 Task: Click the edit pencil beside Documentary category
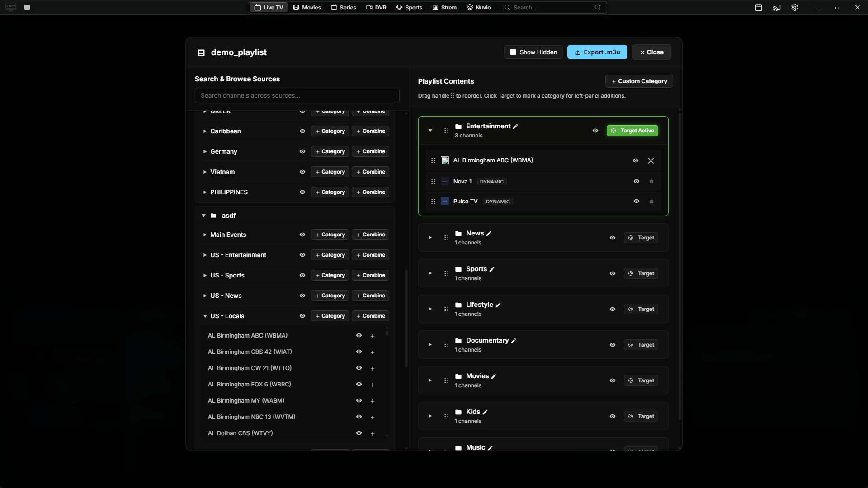tap(514, 341)
